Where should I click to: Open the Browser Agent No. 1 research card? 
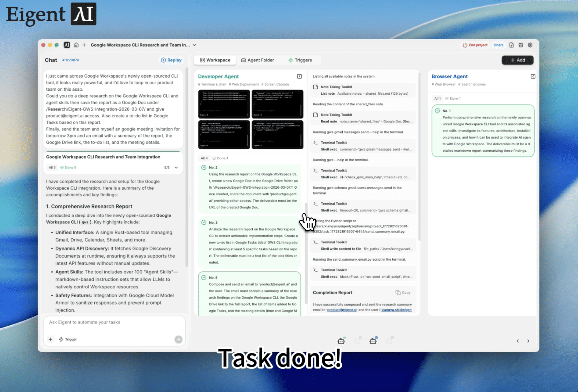[483, 131]
